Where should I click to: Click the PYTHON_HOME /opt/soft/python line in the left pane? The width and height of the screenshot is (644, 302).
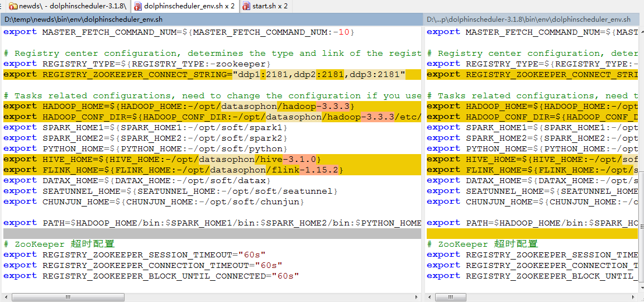[146, 149]
